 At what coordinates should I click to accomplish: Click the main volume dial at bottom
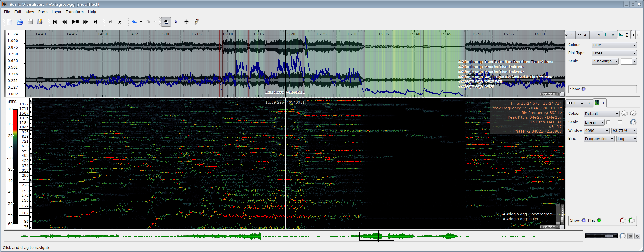(623, 236)
